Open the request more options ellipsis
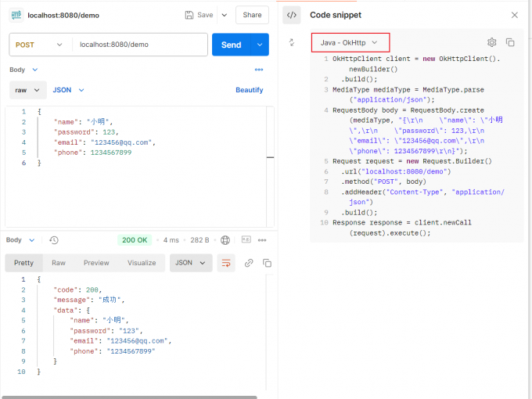Screen dimensions: 532x399 pos(259,70)
